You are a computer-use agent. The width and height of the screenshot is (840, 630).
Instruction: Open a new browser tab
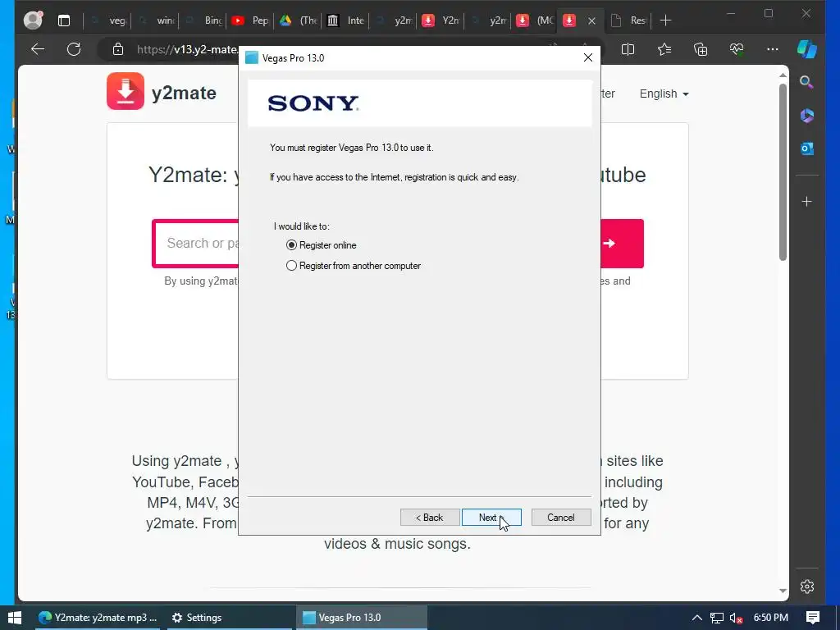coord(665,21)
